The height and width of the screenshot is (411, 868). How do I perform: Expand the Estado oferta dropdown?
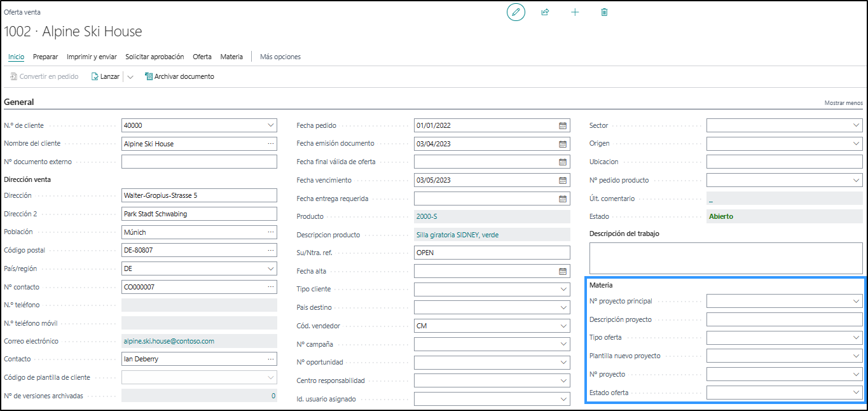(x=856, y=393)
